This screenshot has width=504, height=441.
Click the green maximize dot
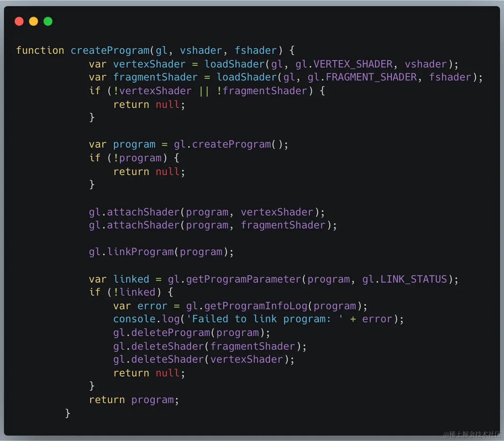(48, 22)
